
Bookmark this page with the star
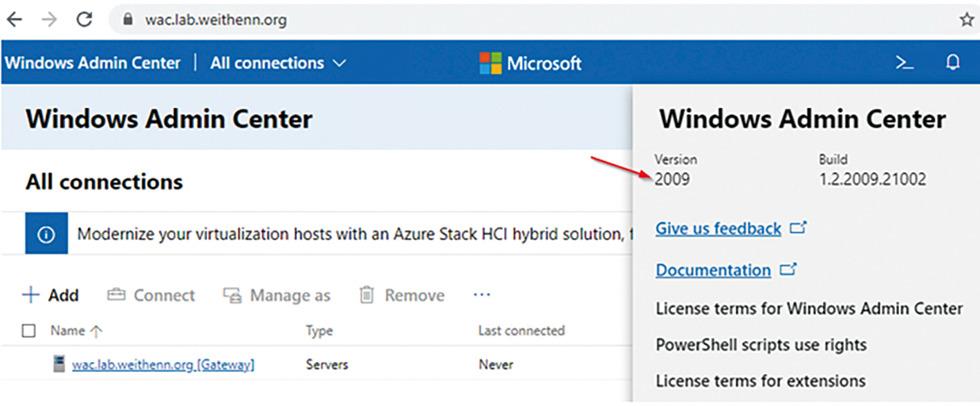coord(966,20)
